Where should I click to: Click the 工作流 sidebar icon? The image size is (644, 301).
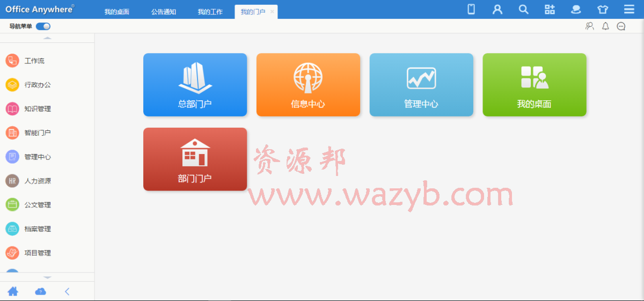tap(12, 61)
